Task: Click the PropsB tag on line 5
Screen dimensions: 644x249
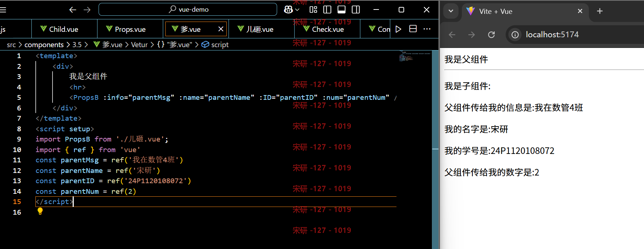Action: [x=86, y=98]
